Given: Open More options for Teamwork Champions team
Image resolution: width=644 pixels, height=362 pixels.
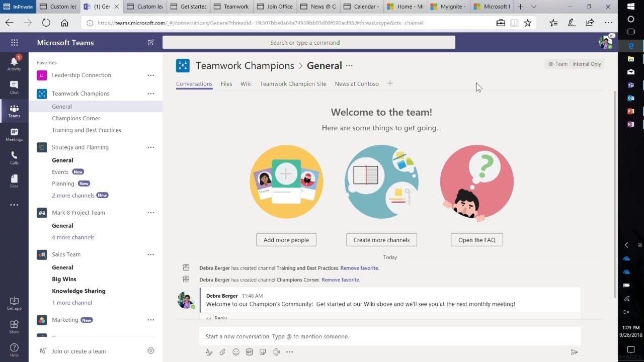Looking at the screenshot, I should click(x=150, y=94).
